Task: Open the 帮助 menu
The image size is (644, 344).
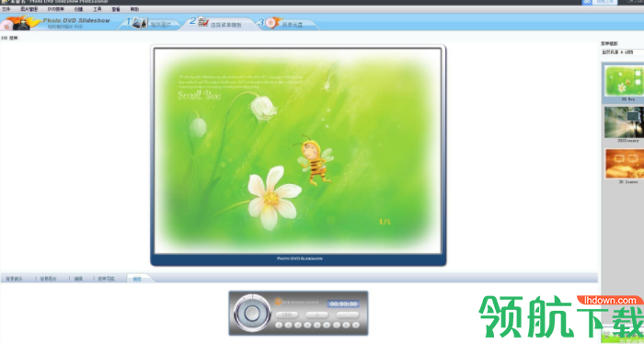Action: coord(134,9)
